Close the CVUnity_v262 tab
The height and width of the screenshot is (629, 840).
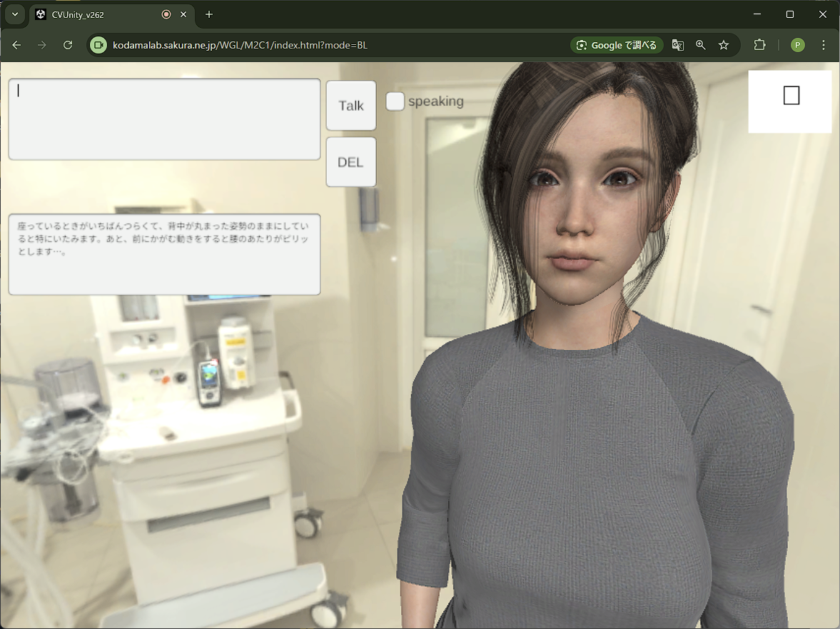[184, 14]
